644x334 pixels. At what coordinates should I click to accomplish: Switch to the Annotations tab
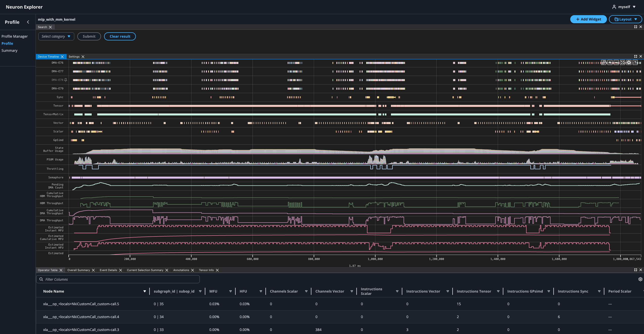181,270
